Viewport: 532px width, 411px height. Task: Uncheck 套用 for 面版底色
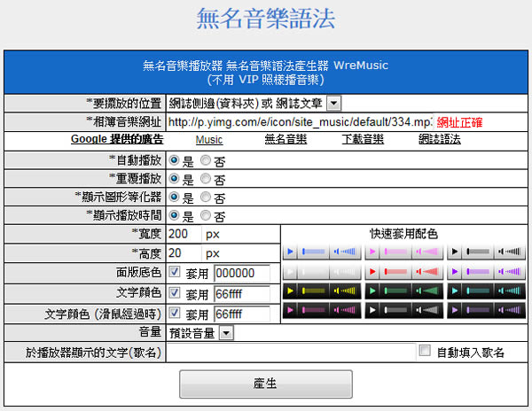(x=174, y=273)
